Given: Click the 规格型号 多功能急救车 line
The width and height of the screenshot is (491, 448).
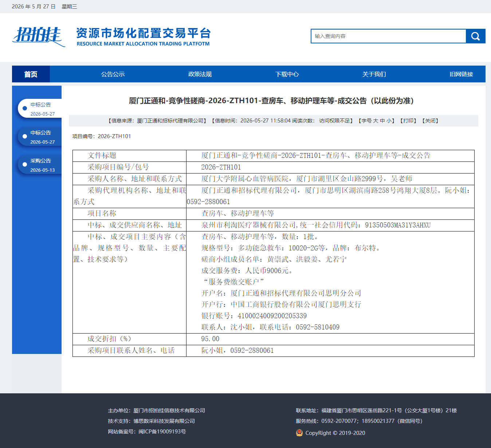Looking at the screenshot, I should pyautogui.click(x=292, y=248).
